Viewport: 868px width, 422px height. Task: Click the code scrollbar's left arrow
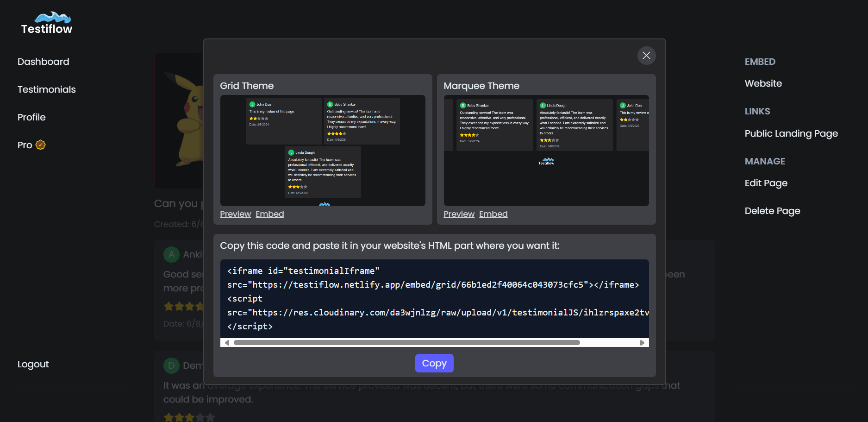pos(226,343)
